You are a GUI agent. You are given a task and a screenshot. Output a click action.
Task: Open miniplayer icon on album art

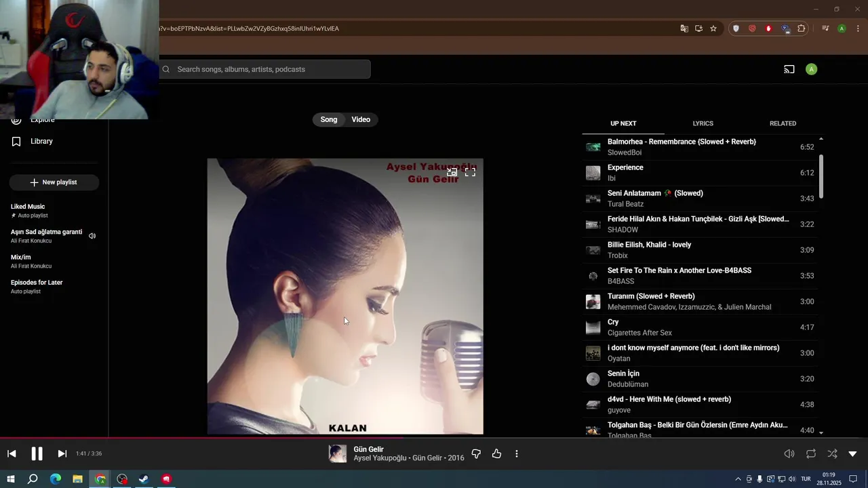pos(452,172)
